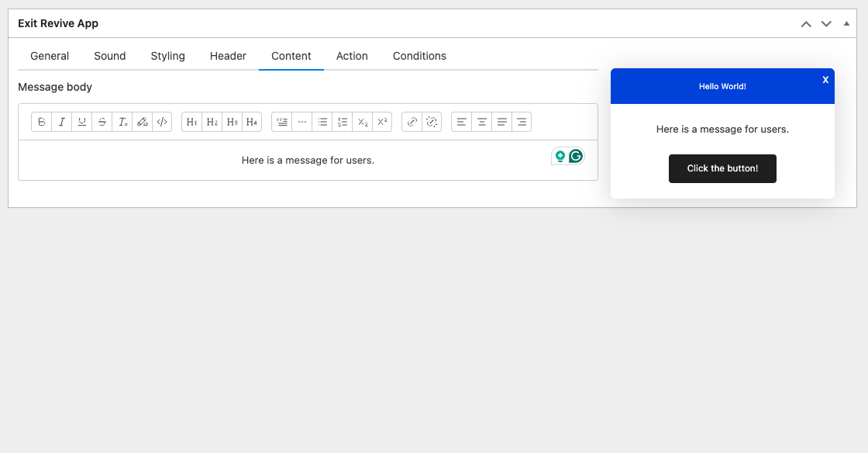Open the Styling tab

coord(167,56)
